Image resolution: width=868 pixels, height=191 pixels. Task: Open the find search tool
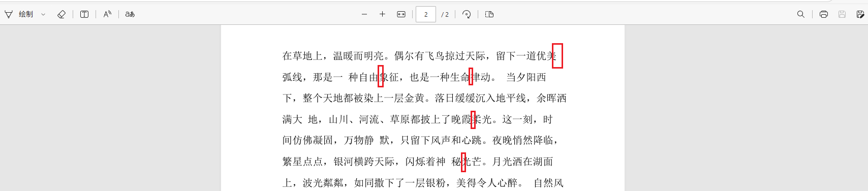tap(801, 14)
